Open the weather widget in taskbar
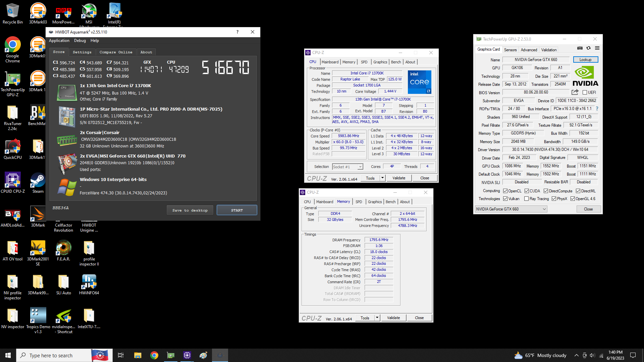Image resolution: width=644 pixels, height=362 pixels. click(x=540, y=355)
